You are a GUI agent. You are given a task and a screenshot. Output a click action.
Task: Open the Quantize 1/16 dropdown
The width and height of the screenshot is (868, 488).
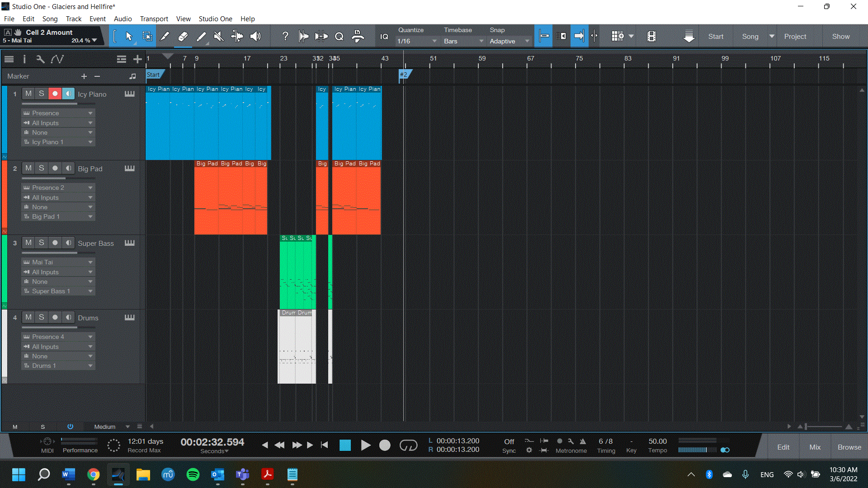(x=417, y=41)
